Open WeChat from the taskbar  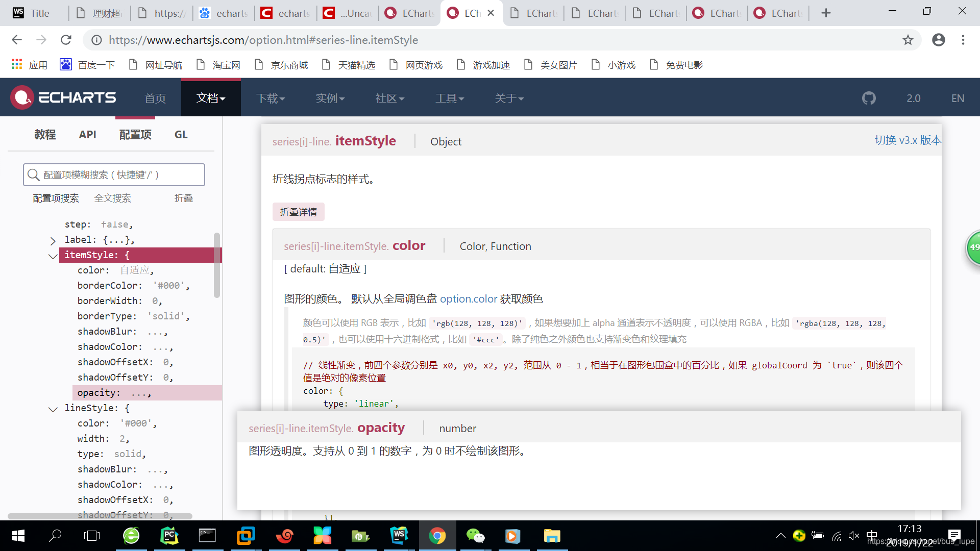pyautogui.click(x=476, y=536)
